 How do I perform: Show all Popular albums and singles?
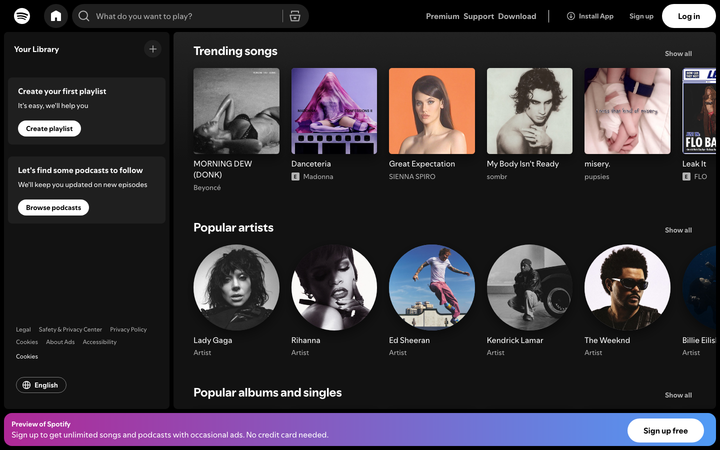pos(678,395)
